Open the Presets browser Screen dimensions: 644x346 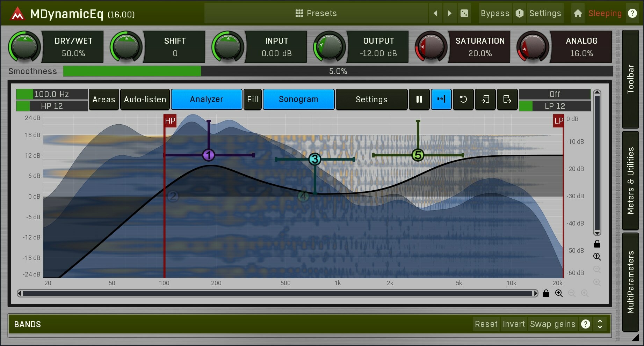(x=316, y=13)
